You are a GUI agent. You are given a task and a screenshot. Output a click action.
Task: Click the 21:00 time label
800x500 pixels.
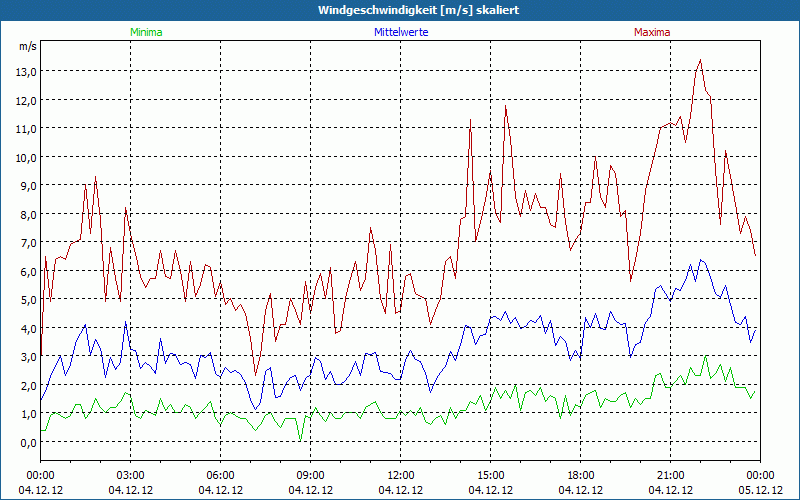coord(670,476)
